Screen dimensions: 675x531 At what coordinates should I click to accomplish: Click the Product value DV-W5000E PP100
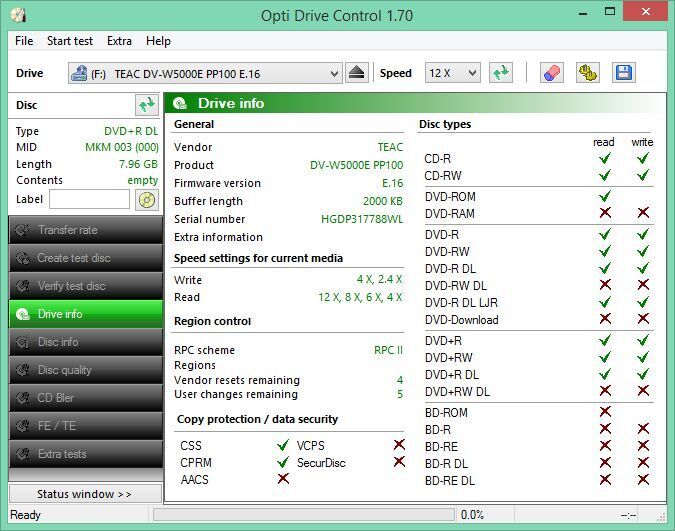pos(356,165)
